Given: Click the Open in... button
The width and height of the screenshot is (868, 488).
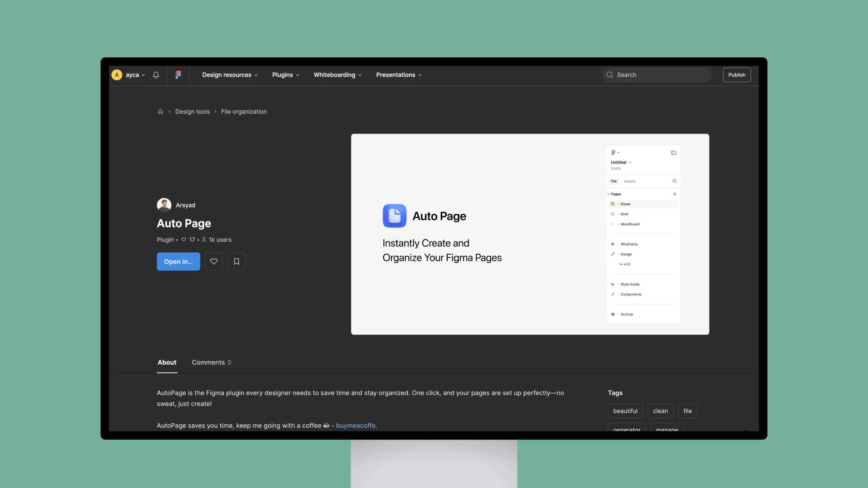Looking at the screenshot, I should click(178, 261).
